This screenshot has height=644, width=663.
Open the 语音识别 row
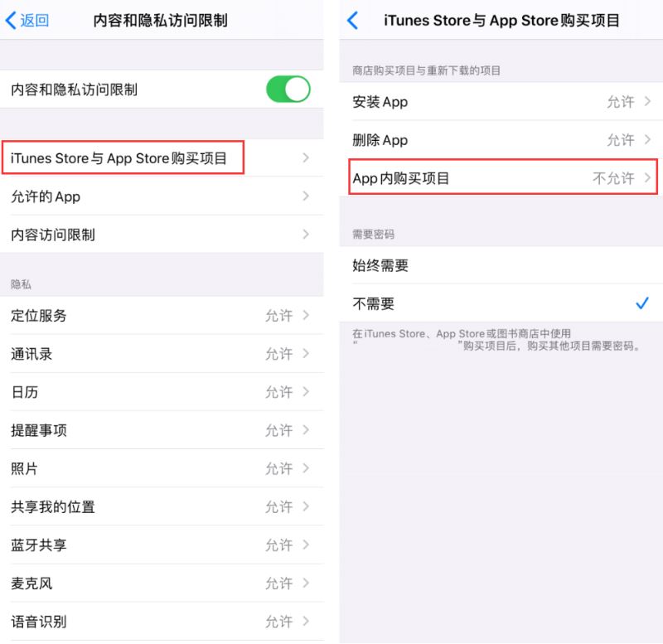[x=162, y=621]
